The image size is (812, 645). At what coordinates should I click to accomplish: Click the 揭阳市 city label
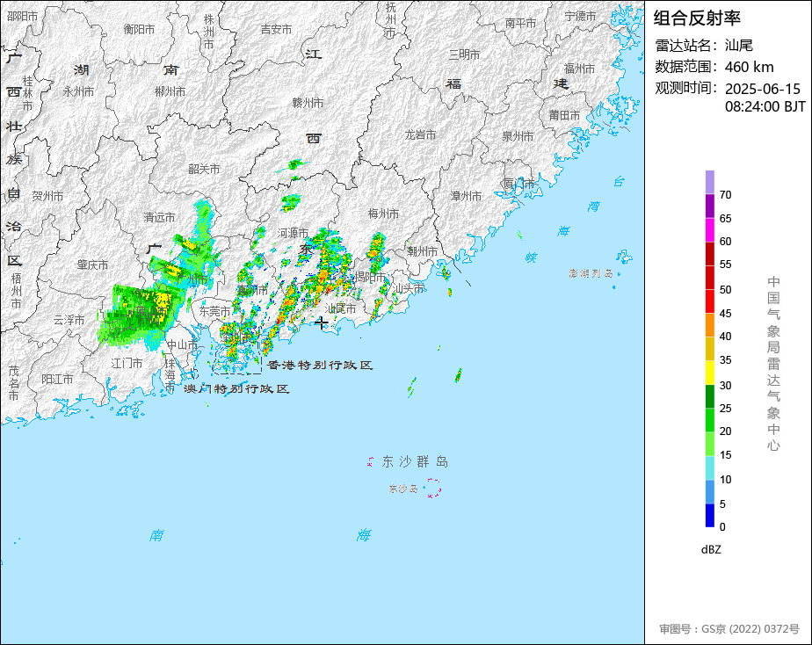(x=370, y=278)
